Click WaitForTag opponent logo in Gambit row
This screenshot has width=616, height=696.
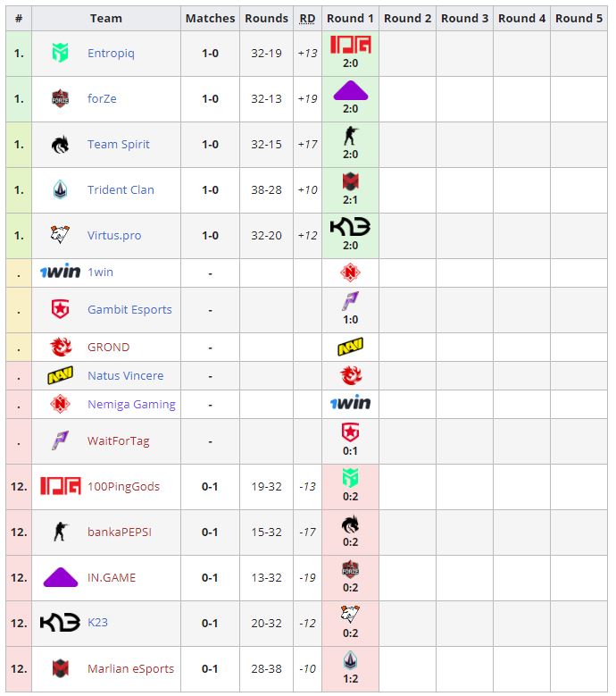tap(350, 301)
